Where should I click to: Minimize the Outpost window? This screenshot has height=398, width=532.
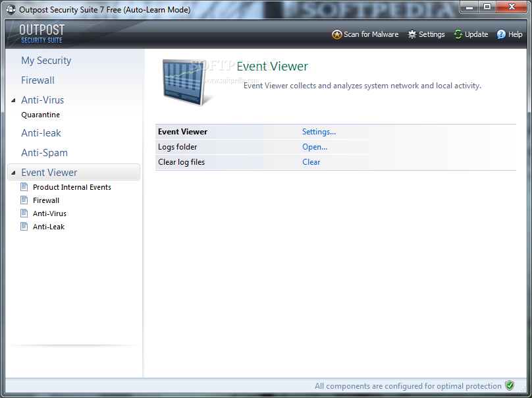coord(469,7)
